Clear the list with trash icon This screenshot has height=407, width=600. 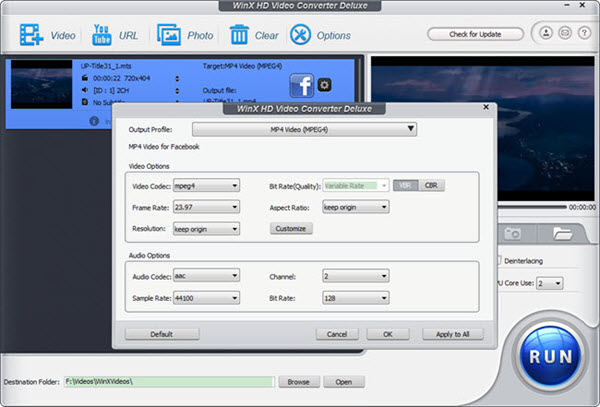pyautogui.click(x=239, y=35)
